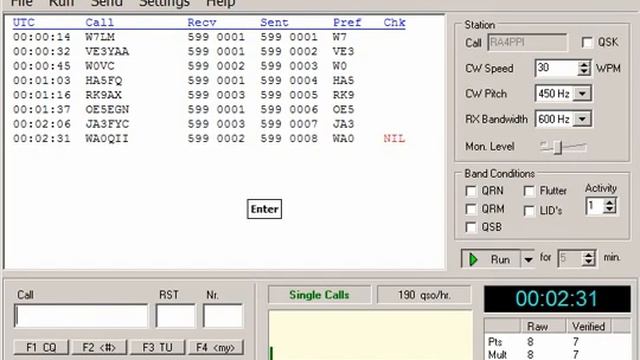
Task: Select log row OE5EGN
Action: [209, 109]
